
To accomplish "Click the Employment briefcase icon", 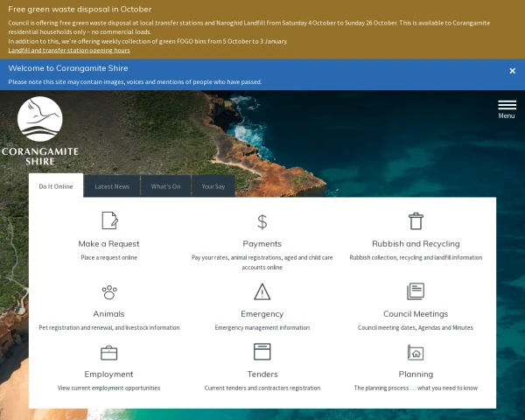I will click(109, 353).
